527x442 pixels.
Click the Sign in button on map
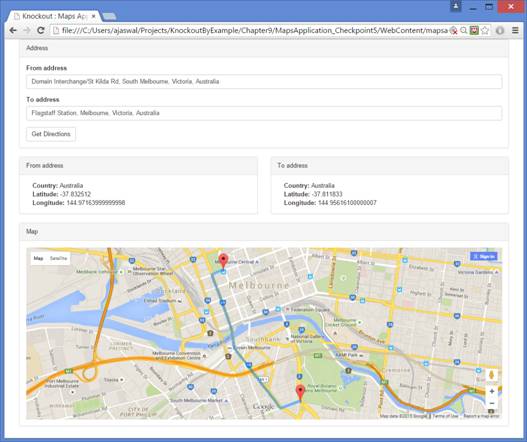point(484,256)
